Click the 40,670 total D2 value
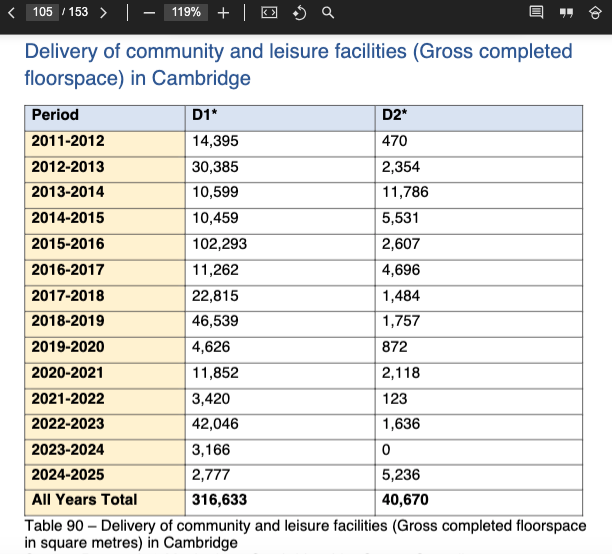The width and height of the screenshot is (612, 554). click(x=408, y=500)
